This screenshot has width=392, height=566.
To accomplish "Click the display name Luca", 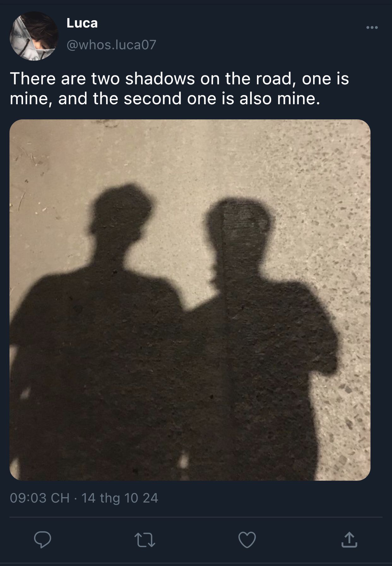I will pyautogui.click(x=82, y=23).
